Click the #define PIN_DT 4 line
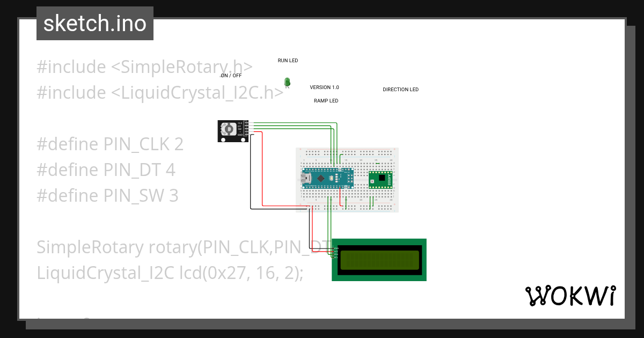Viewport: 644px width, 338px height. click(x=106, y=170)
